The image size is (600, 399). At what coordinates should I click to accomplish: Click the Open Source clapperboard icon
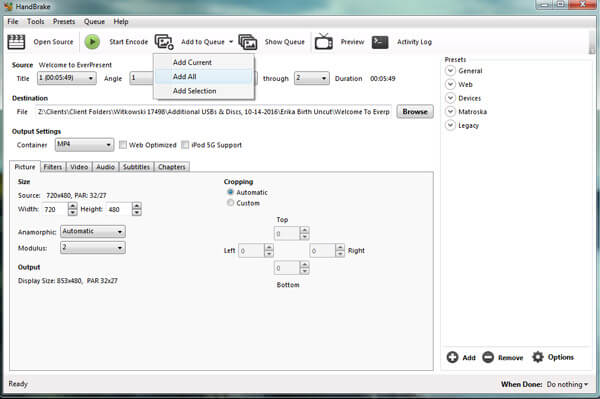(16, 42)
